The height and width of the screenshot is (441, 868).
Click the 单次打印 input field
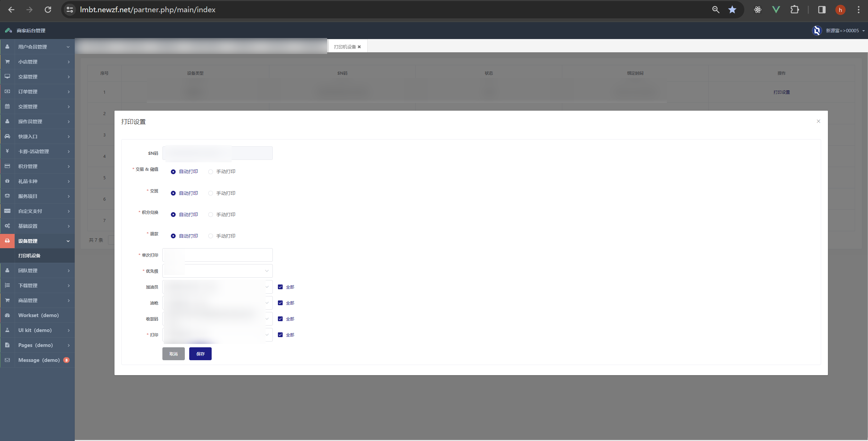pyautogui.click(x=217, y=255)
